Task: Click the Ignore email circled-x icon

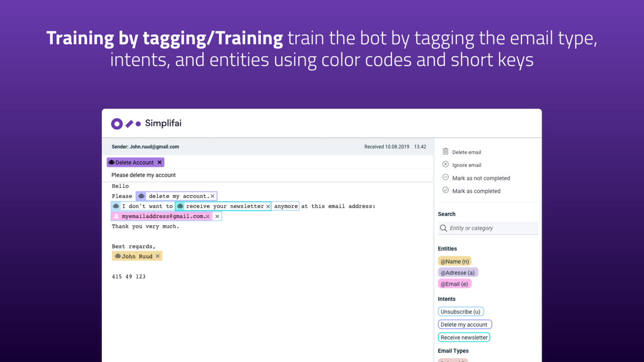Action: [x=445, y=164]
